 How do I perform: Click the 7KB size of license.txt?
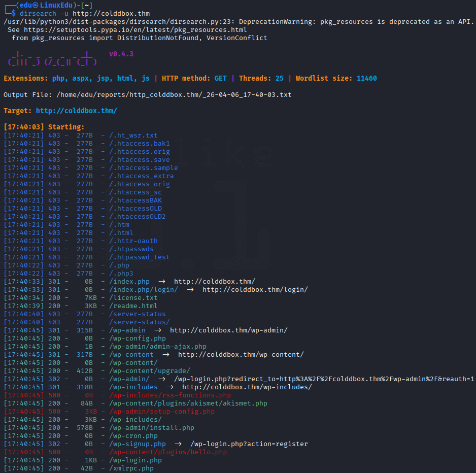(91, 298)
